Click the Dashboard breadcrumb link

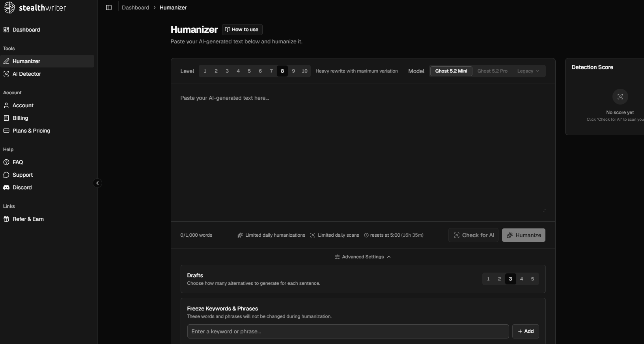135,7
